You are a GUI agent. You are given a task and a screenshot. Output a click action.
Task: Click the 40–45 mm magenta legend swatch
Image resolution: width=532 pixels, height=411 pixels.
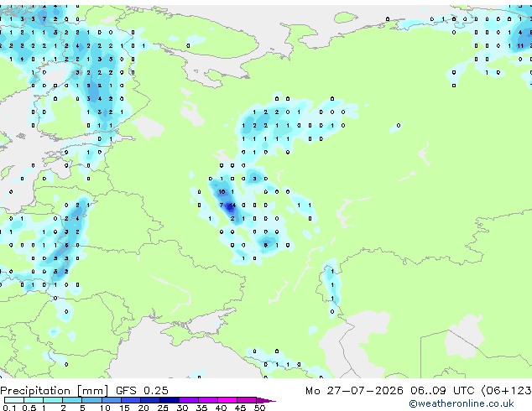(227, 400)
